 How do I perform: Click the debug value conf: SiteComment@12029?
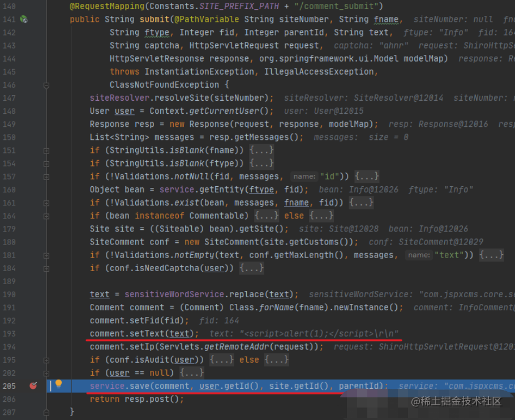(426, 242)
